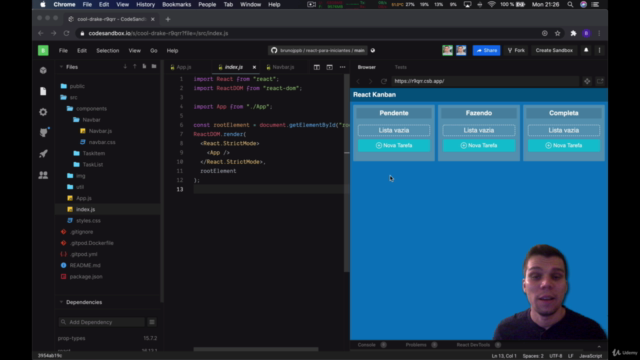Open Chrome extensions puzzle icon
Image resolution: width=640 pixels, height=360 pixels.
(x=573, y=33)
